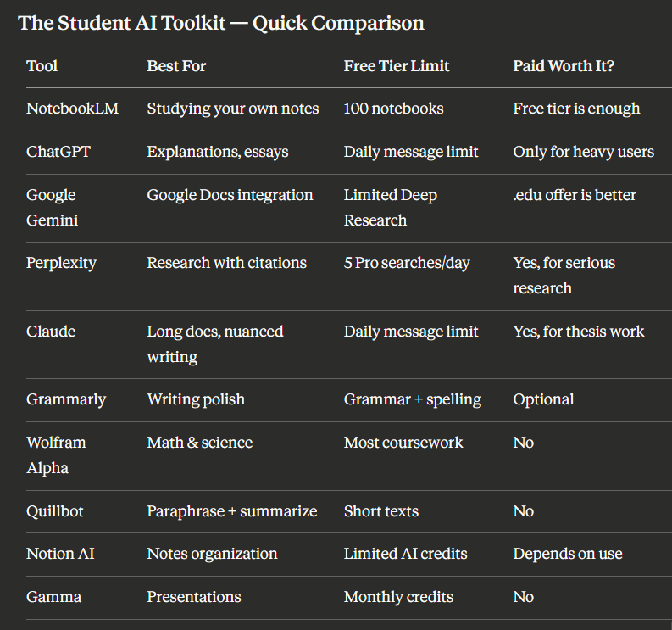672x630 pixels.
Task: Click the '100 notebooks' free tier cell
Action: point(393,109)
